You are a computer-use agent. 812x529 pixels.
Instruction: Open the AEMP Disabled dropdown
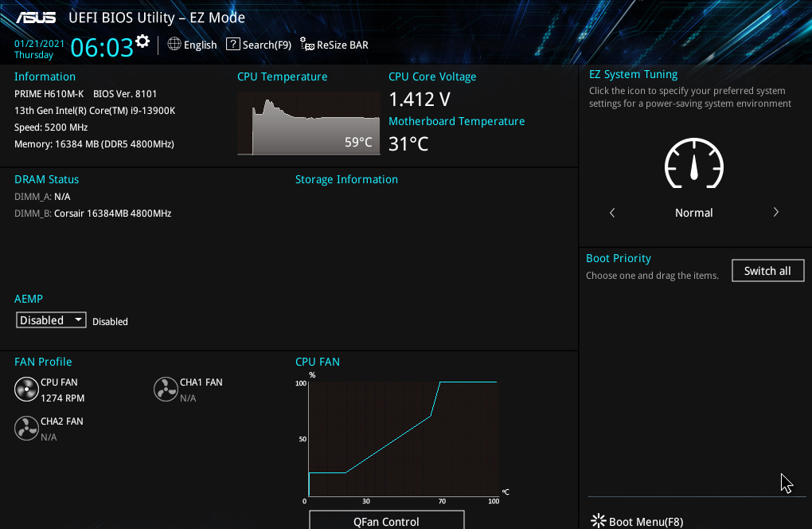tap(51, 320)
